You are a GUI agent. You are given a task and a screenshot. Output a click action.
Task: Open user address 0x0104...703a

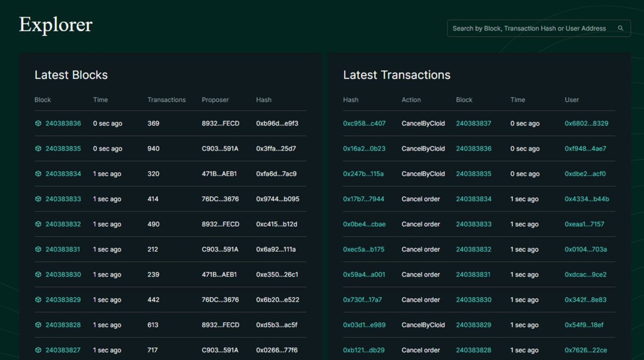[586, 249]
